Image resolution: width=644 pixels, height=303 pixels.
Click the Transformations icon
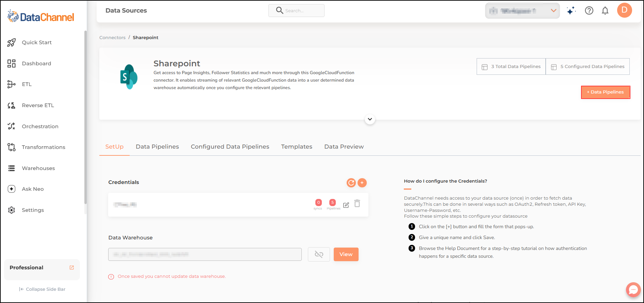pyautogui.click(x=12, y=147)
